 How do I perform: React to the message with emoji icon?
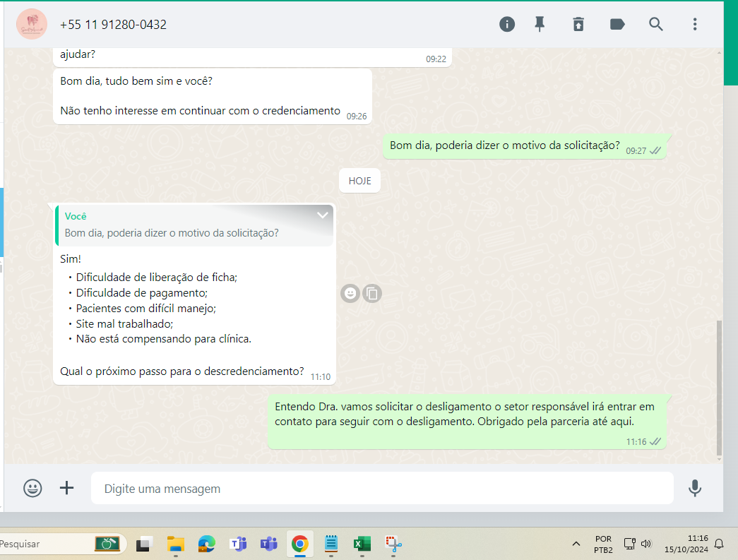(350, 293)
